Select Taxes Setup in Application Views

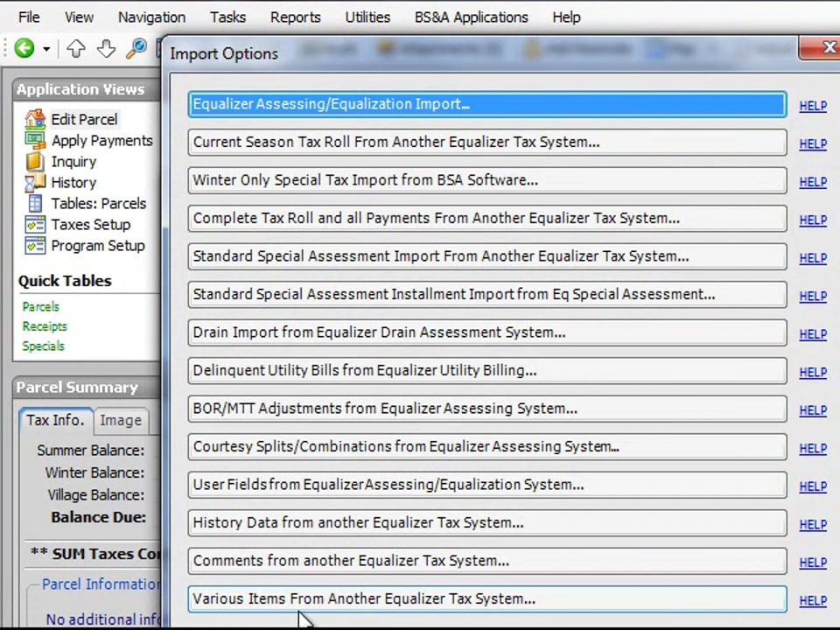(90, 225)
